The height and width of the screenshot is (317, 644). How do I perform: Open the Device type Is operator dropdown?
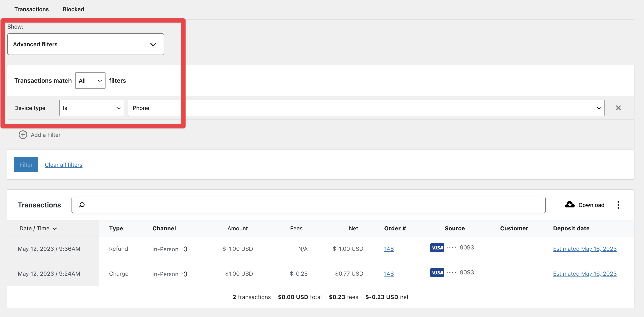tap(91, 108)
